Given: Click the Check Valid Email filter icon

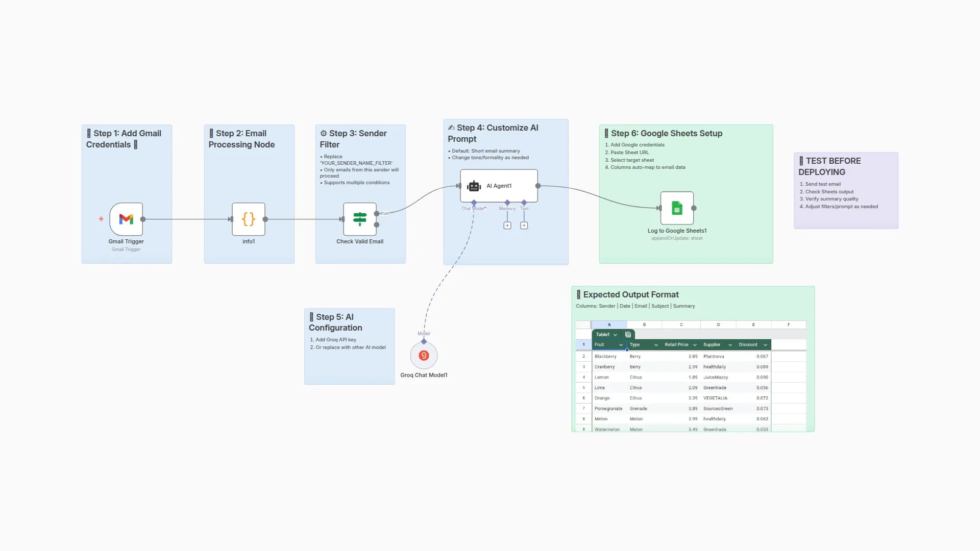Looking at the screenshot, I should [x=360, y=219].
